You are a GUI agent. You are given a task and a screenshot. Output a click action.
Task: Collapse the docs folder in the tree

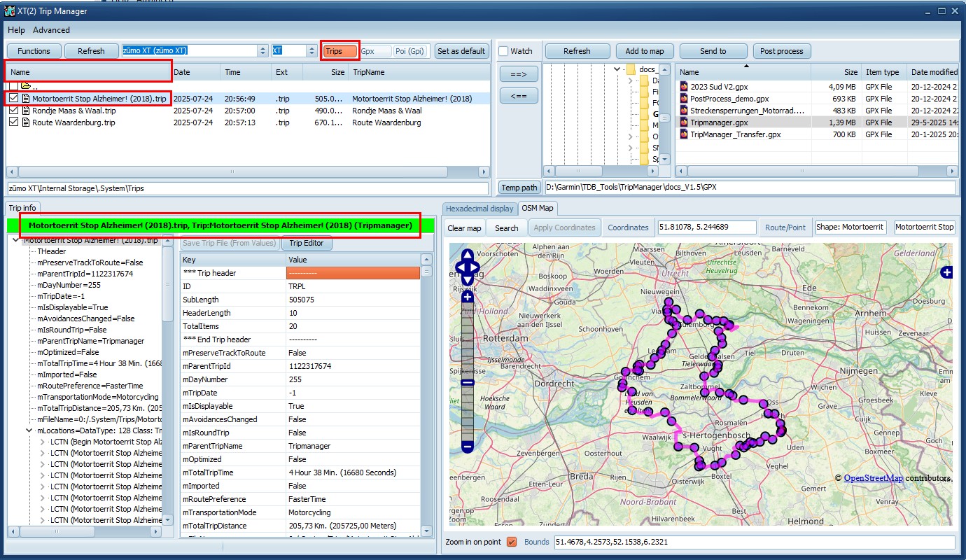click(617, 69)
